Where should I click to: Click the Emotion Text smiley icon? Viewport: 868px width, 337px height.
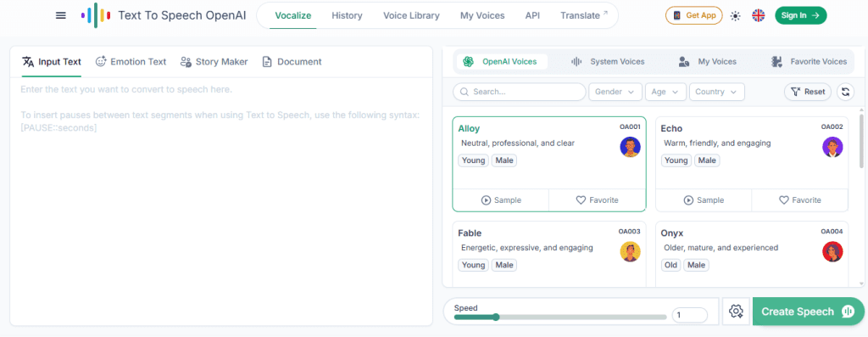(x=101, y=61)
